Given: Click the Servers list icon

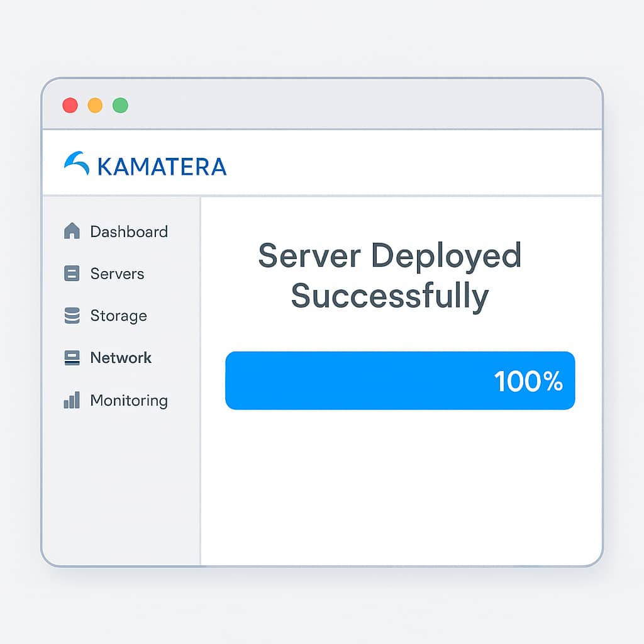Looking at the screenshot, I should [x=72, y=273].
